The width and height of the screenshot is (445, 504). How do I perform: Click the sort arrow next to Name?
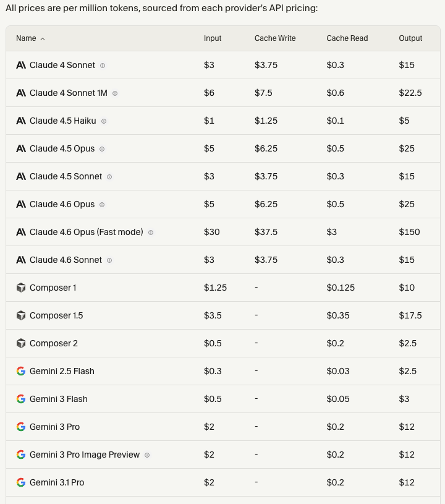43,39
